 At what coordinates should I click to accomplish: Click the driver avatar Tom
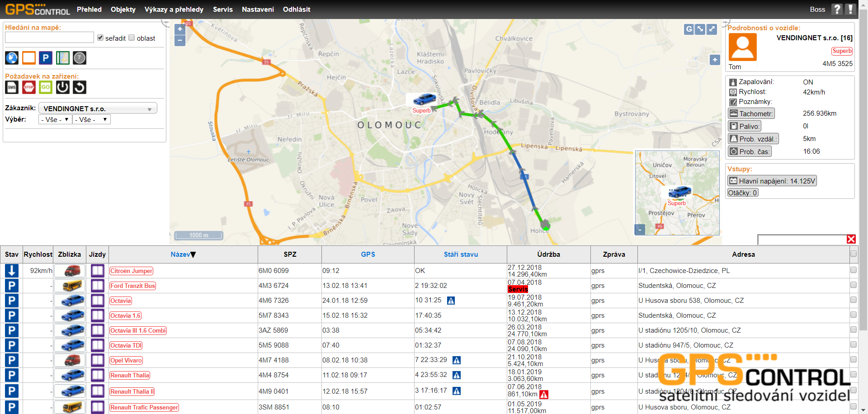(x=742, y=47)
